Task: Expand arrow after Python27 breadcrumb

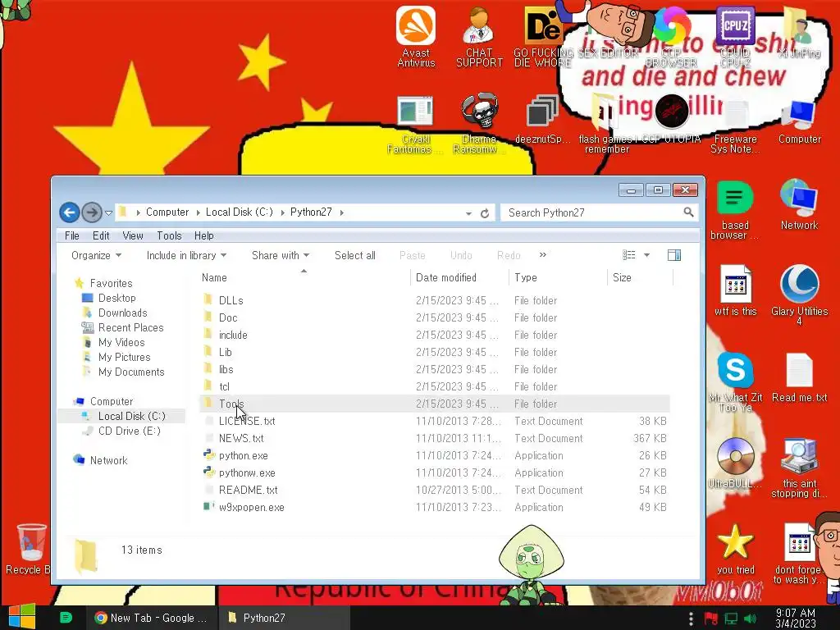Action: 341,212
